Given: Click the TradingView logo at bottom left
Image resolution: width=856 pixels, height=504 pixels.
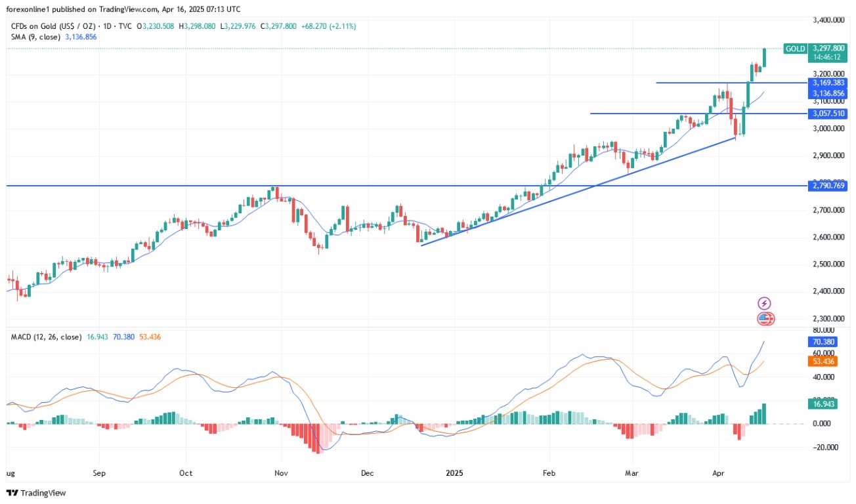Looking at the screenshot, I should [36, 493].
